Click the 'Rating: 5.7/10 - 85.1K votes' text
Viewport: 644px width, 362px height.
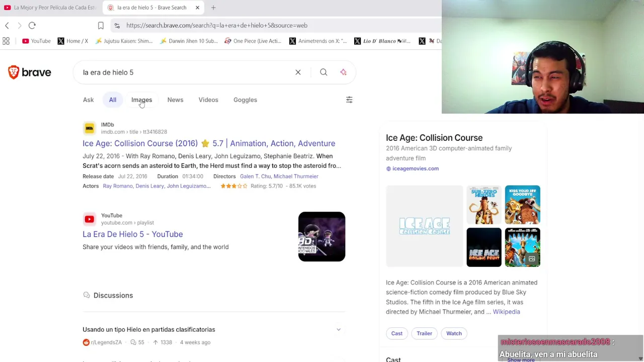coord(283,186)
